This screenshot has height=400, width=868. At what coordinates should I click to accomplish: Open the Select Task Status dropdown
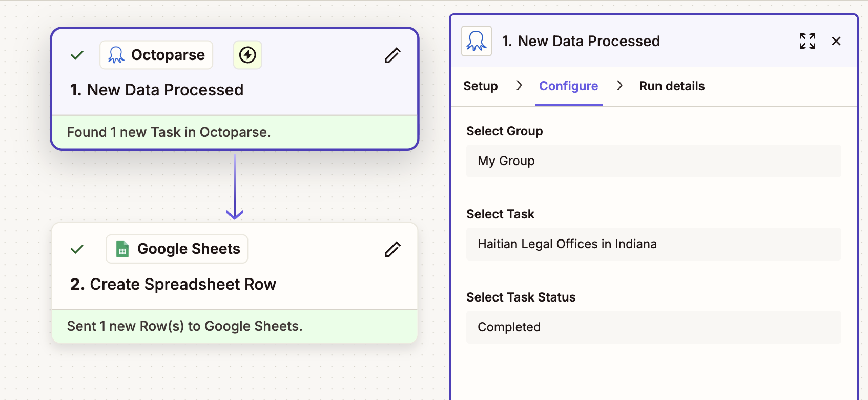[653, 327]
